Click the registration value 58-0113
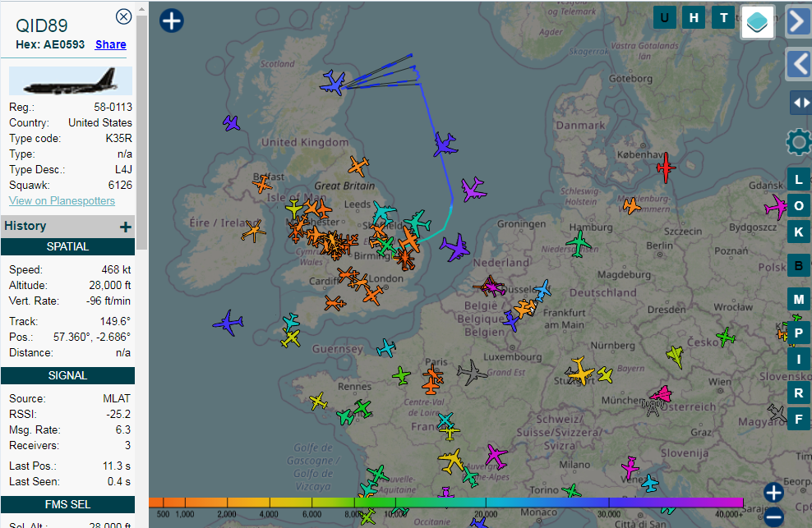 [x=113, y=107]
